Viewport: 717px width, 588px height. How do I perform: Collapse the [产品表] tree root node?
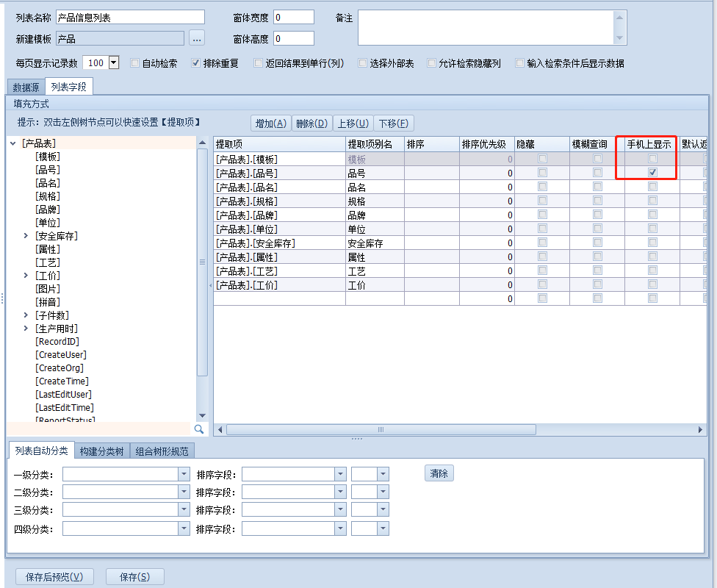click(13, 144)
